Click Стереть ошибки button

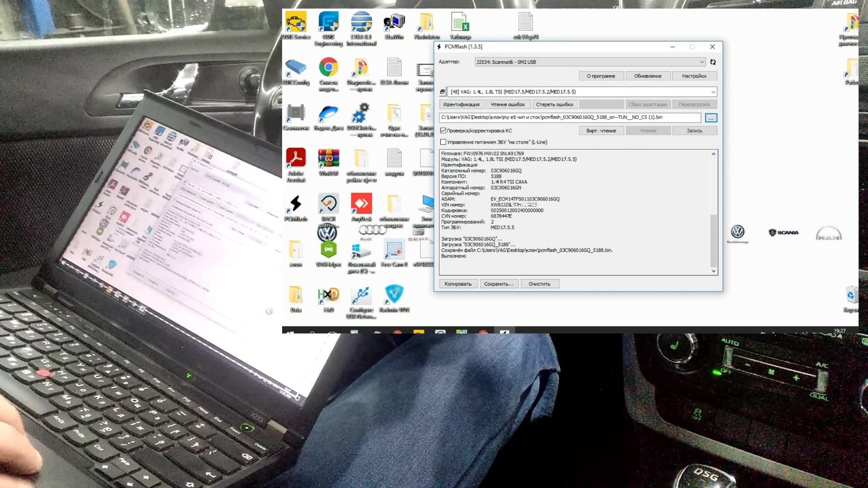554,104
